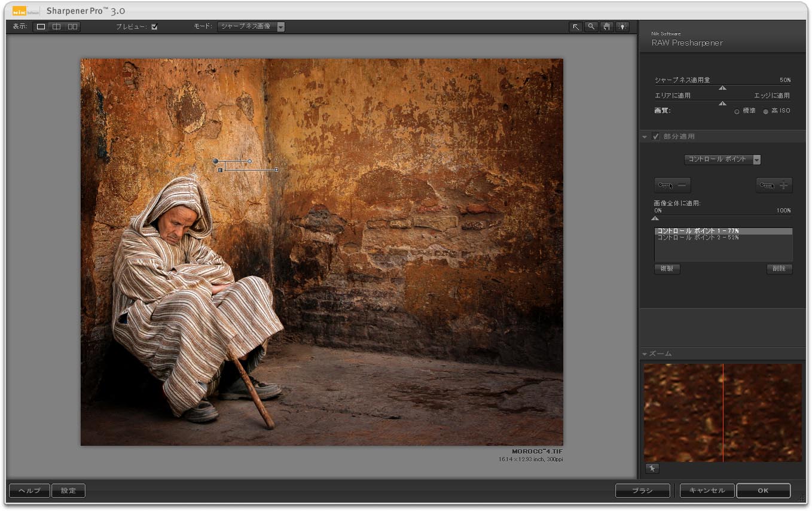The image size is (812, 511).
Task: Open the コントロール ポイント dropdown
Action: 722,160
